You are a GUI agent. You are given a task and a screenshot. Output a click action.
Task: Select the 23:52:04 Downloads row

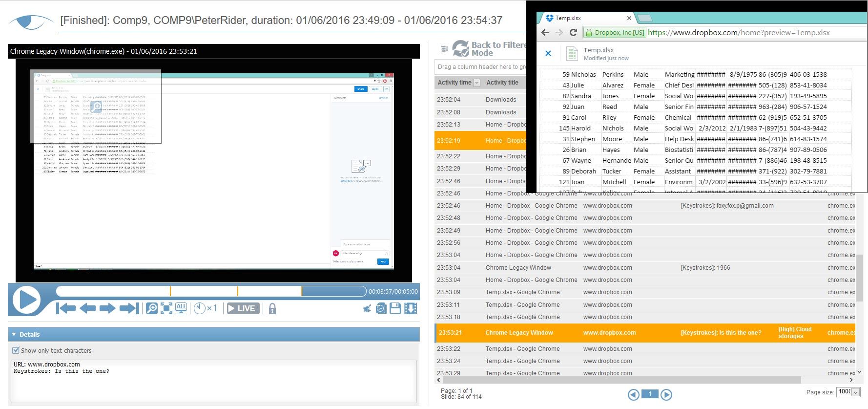[480, 99]
